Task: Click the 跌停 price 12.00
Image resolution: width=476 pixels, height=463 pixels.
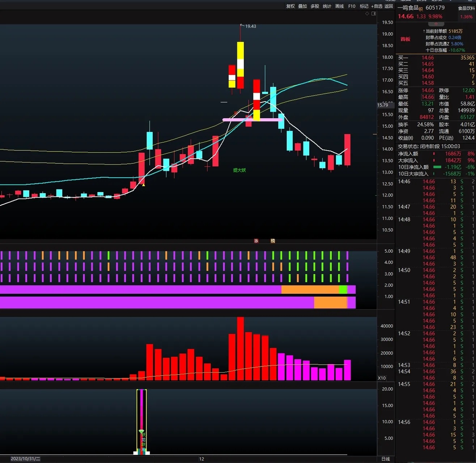Action: tap(468, 90)
